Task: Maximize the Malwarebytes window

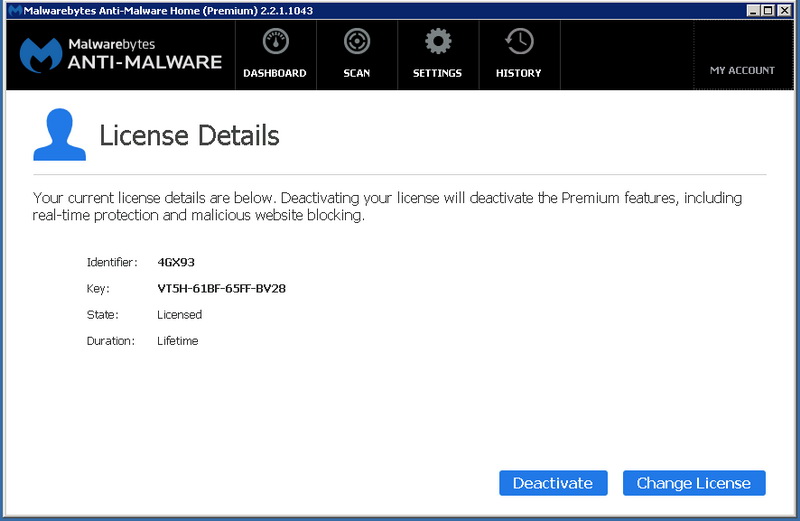Action: point(768,10)
